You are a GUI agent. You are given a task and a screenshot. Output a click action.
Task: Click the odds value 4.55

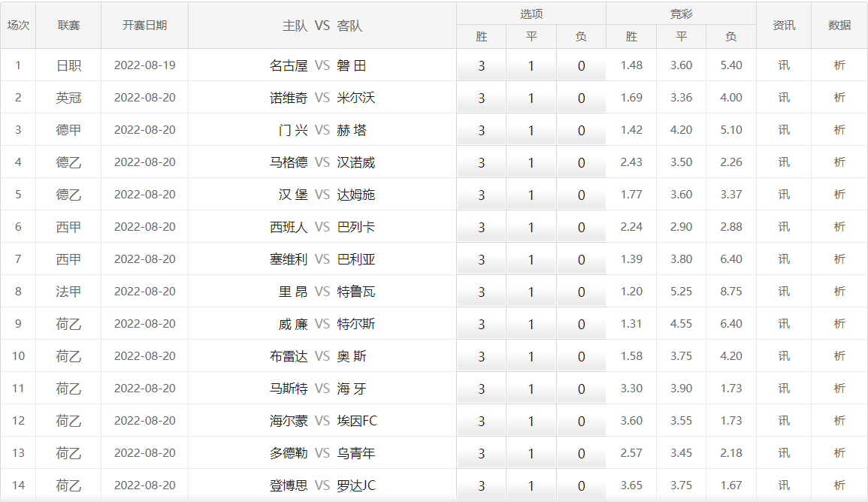click(x=681, y=324)
